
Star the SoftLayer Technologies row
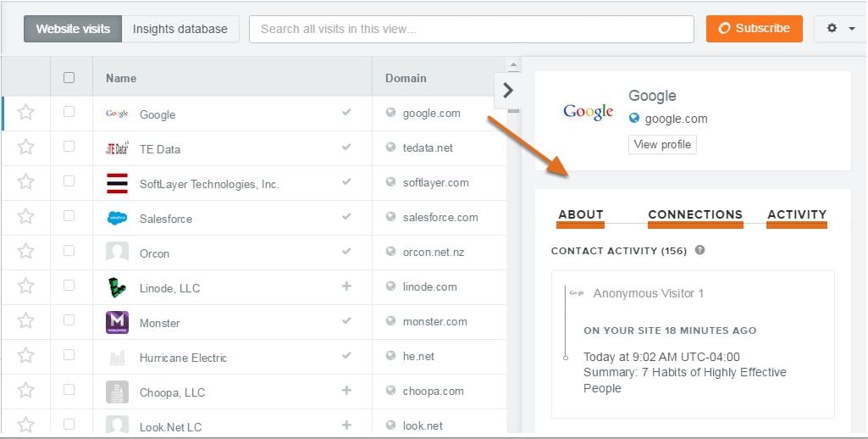point(25,182)
